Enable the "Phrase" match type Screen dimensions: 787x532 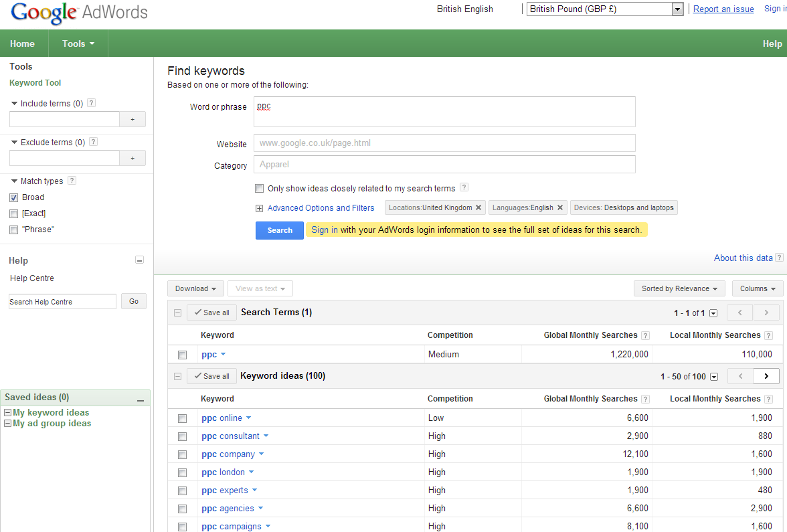click(x=13, y=230)
